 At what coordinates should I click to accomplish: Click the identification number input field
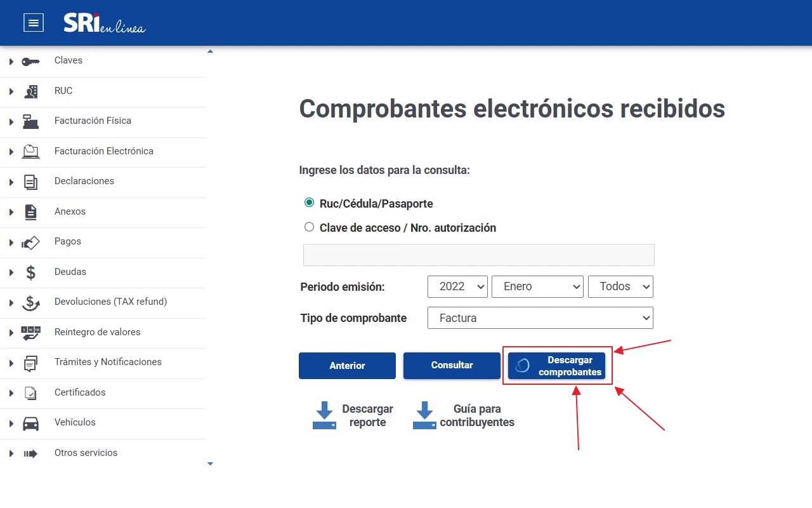click(x=479, y=255)
